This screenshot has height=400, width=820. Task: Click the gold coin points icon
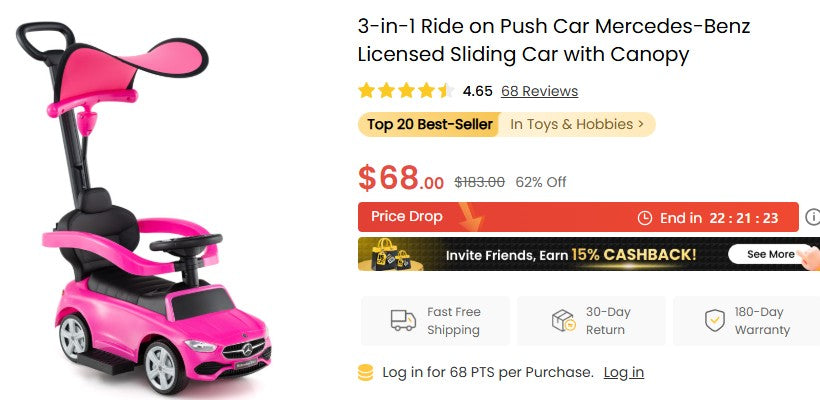click(366, 373)
